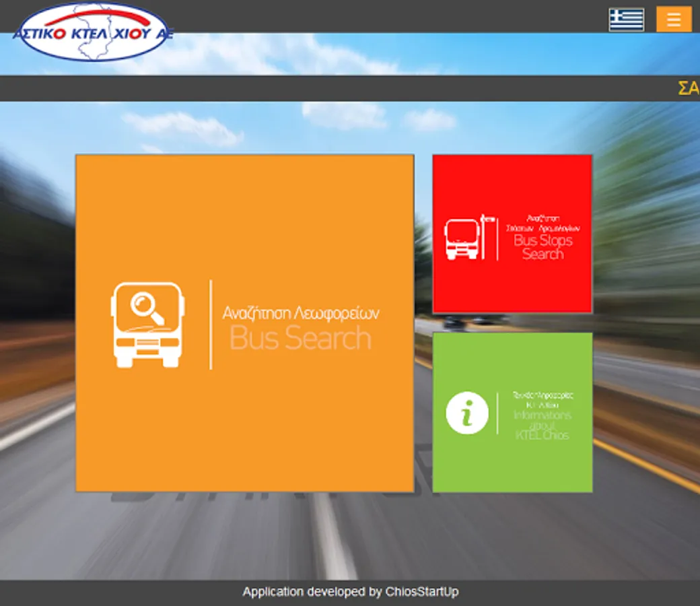Image resolution: width=700 pixels, height=606 pixels.
Task: Click the Astiko KTEL Chiou logo
Action: 94,32
